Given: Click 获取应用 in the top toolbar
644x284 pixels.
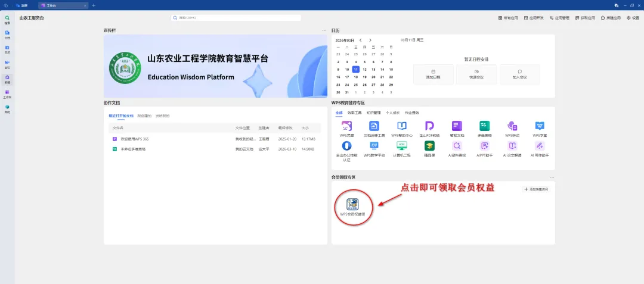Looking at the screenshot, I should coord(586,18).
